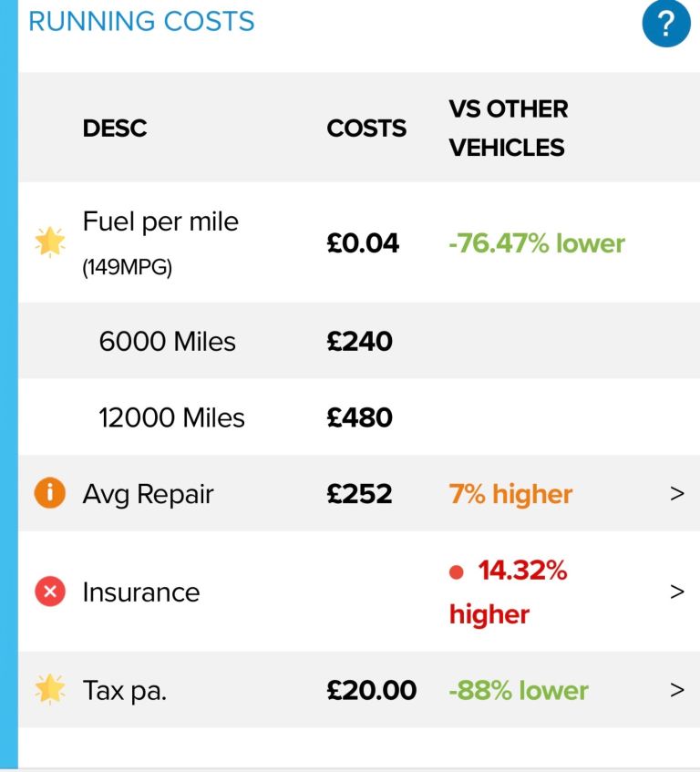The height and width of the screenshot is (772, 700).
Task: Open the 14.32% higher insurance comparison
Action: tap(509, 592)
